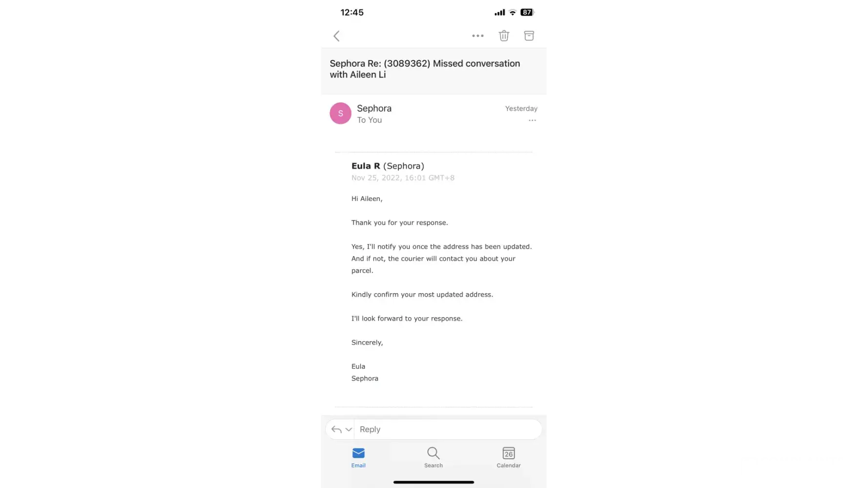Open message options dots under Yesterday
This screenshot has width=868, height=488.
coord(532,120)
